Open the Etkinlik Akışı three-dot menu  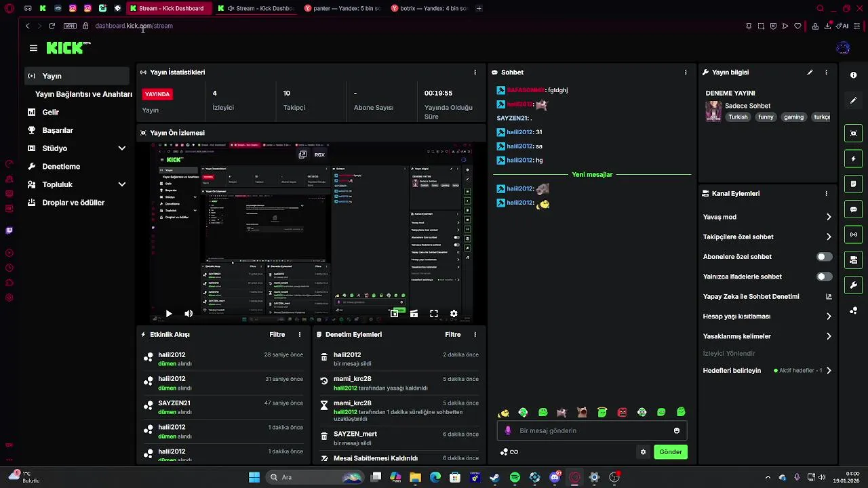tap(300, 334)
